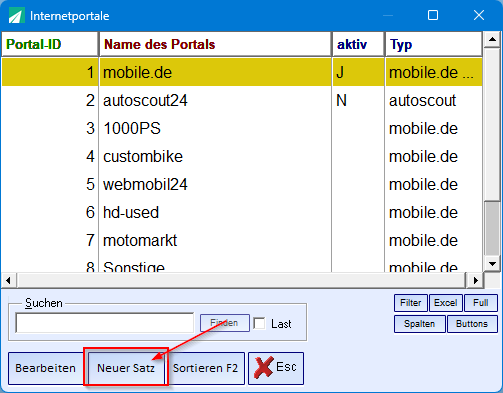
Task: Open the Filter button
Action: point(411,303)
